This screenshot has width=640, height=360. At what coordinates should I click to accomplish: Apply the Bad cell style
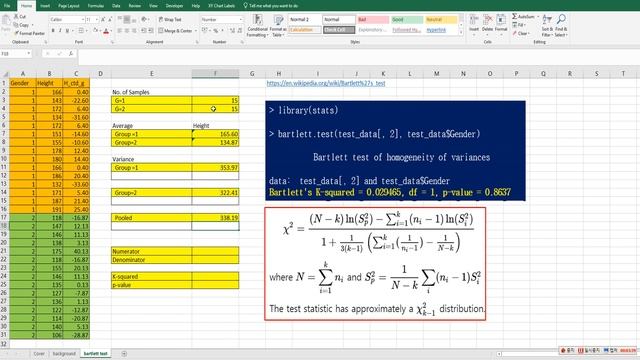[x=373, y=19]
